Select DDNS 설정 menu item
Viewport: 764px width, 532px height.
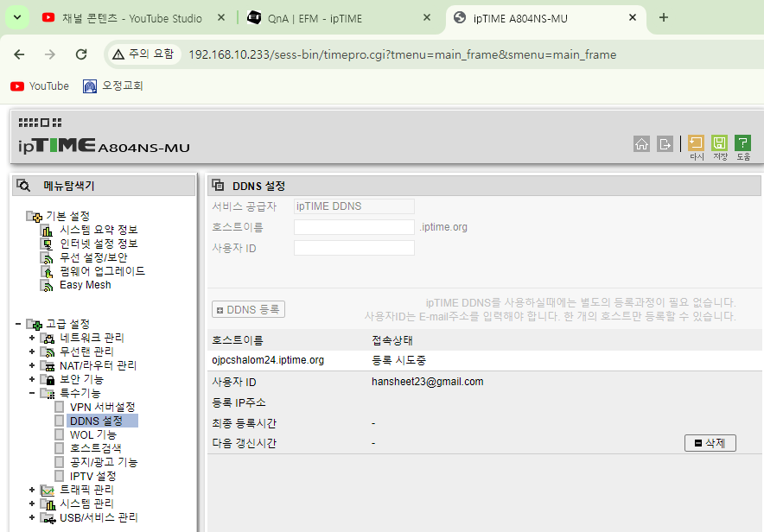97,421
